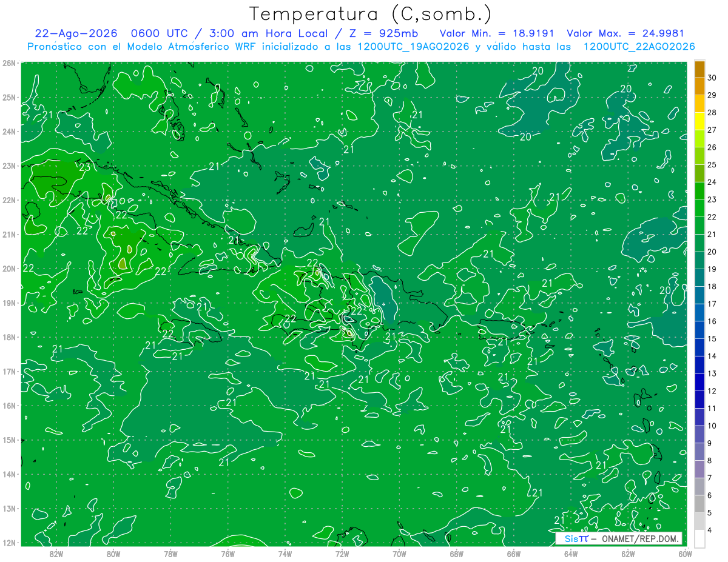Click the teal colorbar swatch between 18 and 19
Viewport: 728px width, 562px height.
click(700, 277)
